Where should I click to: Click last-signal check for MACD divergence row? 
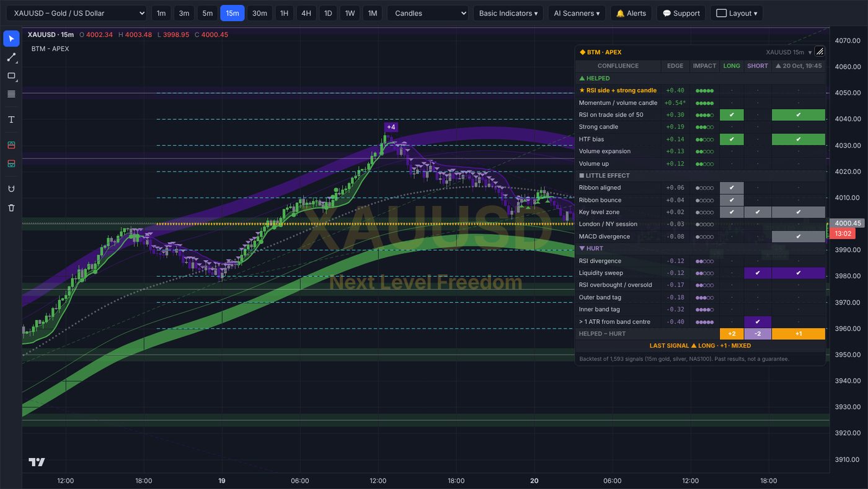(799, 236)
